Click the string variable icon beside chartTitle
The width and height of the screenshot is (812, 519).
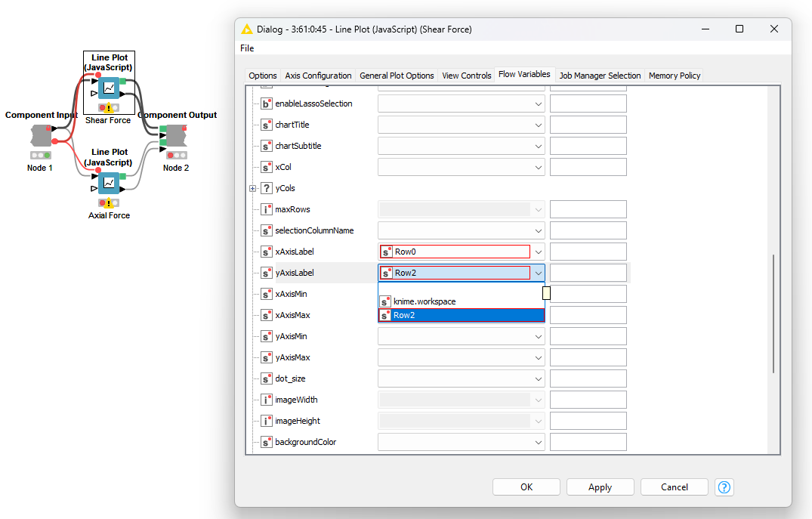point(267,125)
